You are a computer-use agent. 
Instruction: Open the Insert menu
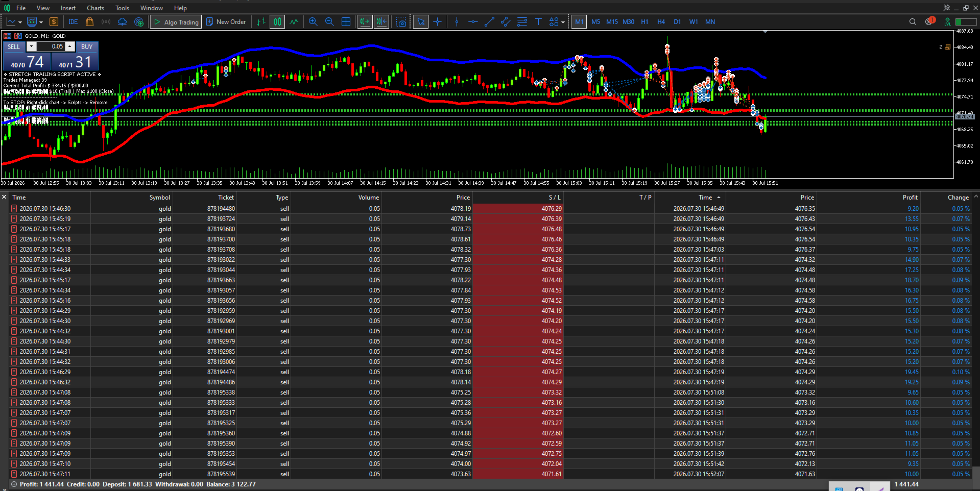coord(68,8)
